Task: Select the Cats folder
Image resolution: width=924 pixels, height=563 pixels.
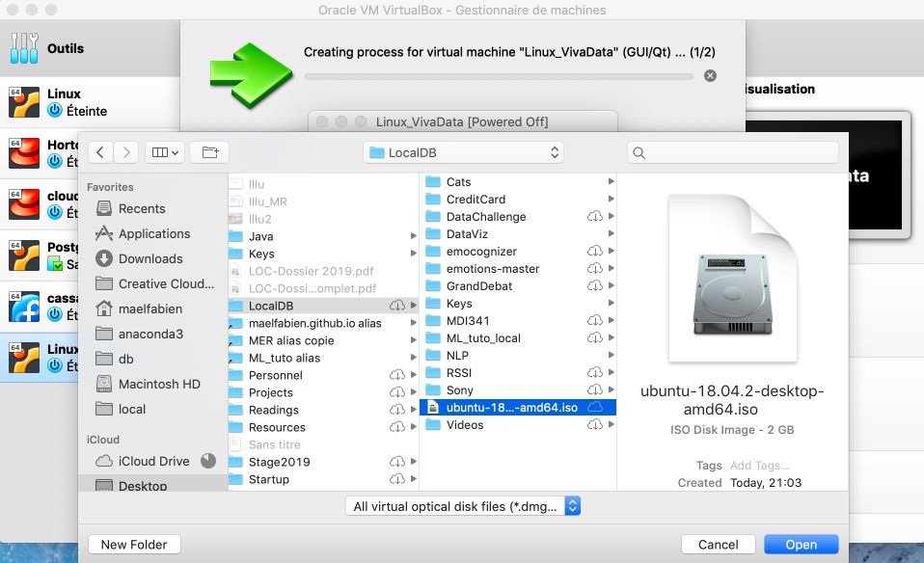Action: [x=518, y=182]
